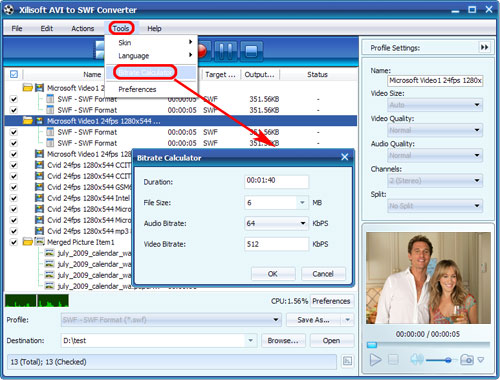500x380 pixels.
Task: Click film icon of Cvid 24fps 1280x544 mp3
Action: click(39, 231)
